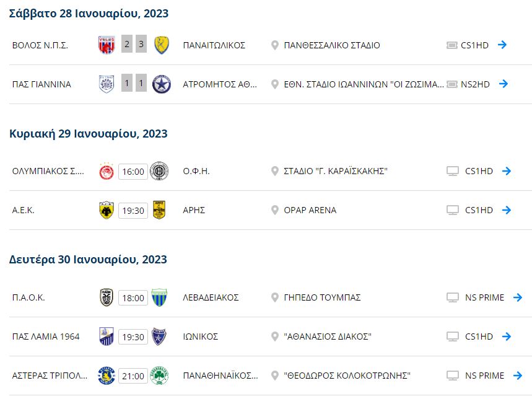Open details arrow for A.E.K.–Aris match
The image size is (532, 396).
[506, 210]
